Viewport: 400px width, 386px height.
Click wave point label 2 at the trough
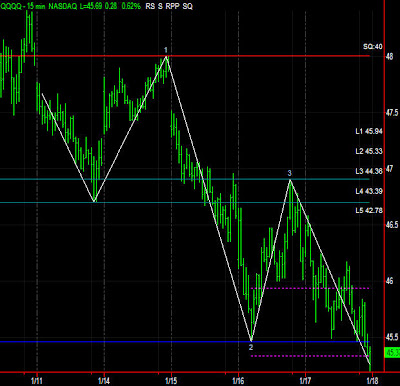(x=251, y=347)
